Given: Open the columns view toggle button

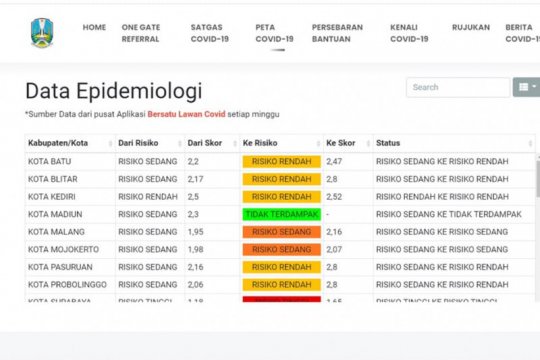Looking at the screenshot, I should point(527,87).
